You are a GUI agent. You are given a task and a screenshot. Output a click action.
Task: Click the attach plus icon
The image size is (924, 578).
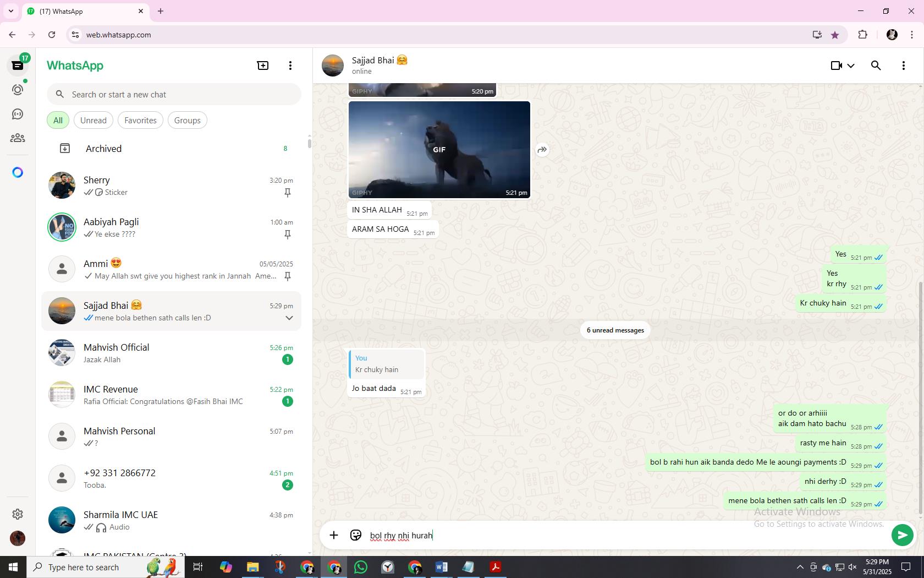[334, 535]
